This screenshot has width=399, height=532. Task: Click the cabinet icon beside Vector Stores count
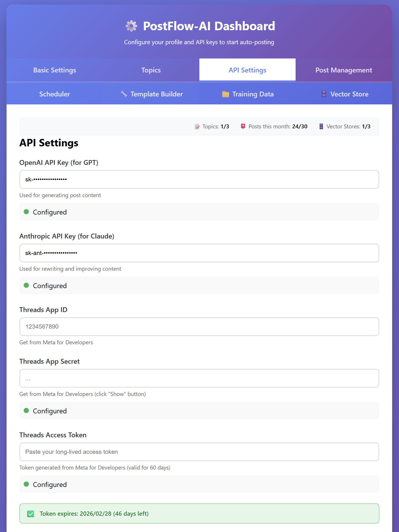[321, 126]
